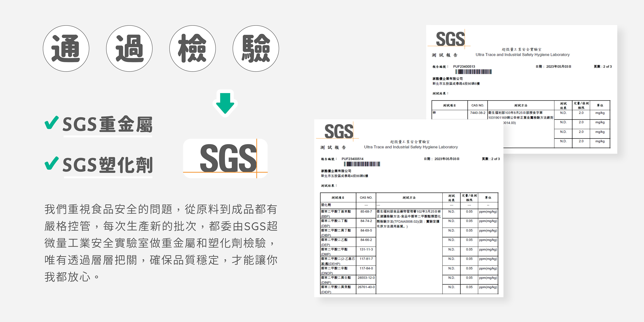Click the SGS塑化劑 heading text
Image resolution: width=644 pixels, height=322 pixels.
(x=108, y=165)
